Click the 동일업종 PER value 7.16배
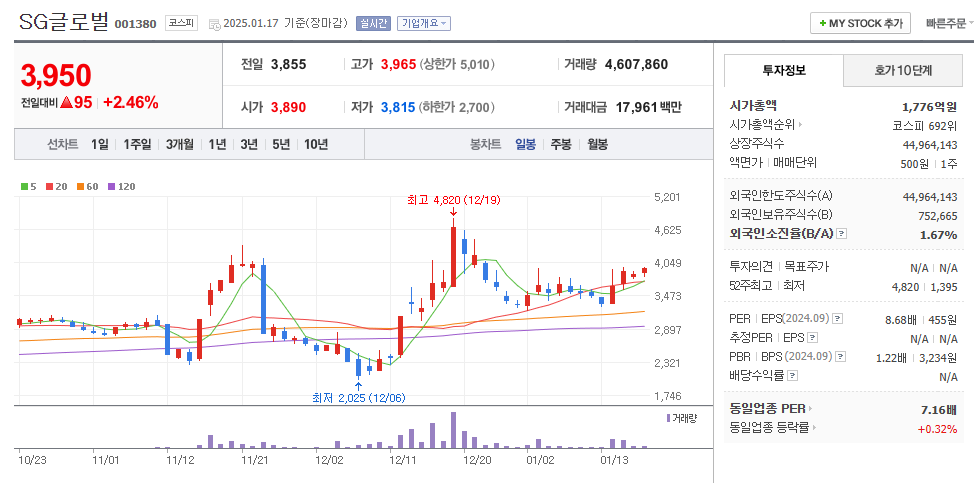Image resolution: width=980 pixels, height=483 pixels. (939, 409)
